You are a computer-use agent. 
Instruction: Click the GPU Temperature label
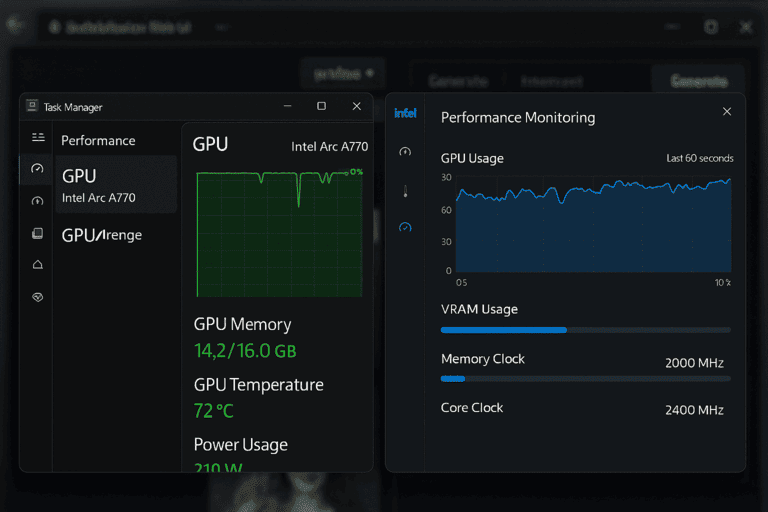259,385
